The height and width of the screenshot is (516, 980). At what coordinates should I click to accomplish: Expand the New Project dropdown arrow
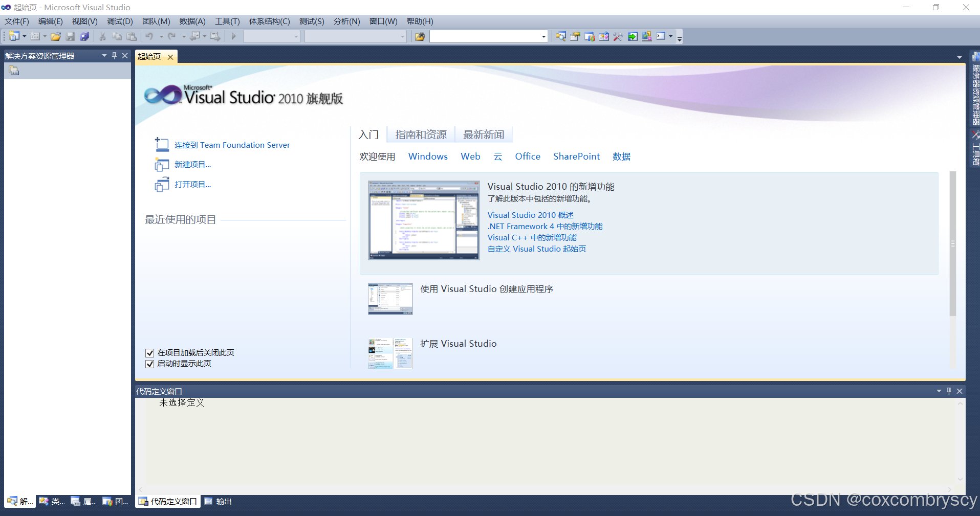[x=24, y=36]
